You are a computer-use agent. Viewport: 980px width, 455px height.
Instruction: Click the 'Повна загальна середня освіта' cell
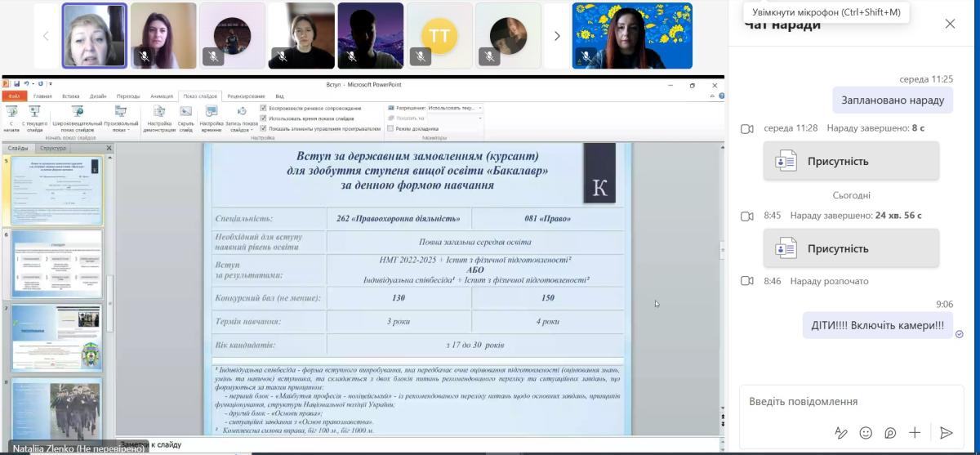tap(474, 242)
